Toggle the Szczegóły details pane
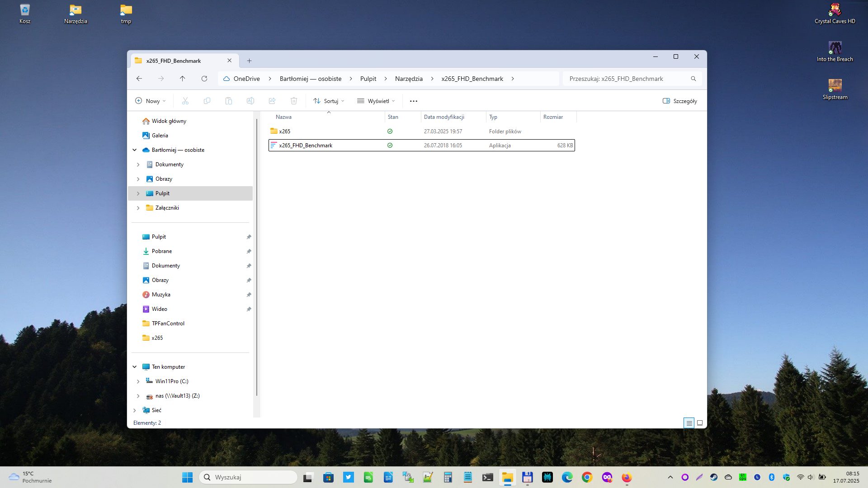The height and width of the screenshot is (488, 868). tap(679, 101)
